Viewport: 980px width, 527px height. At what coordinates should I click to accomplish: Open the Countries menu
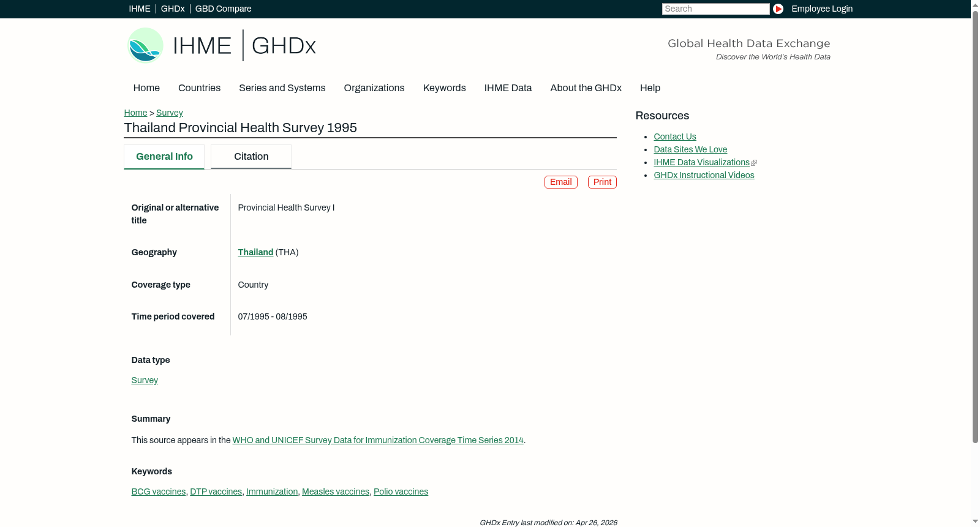tap(199, 88)
